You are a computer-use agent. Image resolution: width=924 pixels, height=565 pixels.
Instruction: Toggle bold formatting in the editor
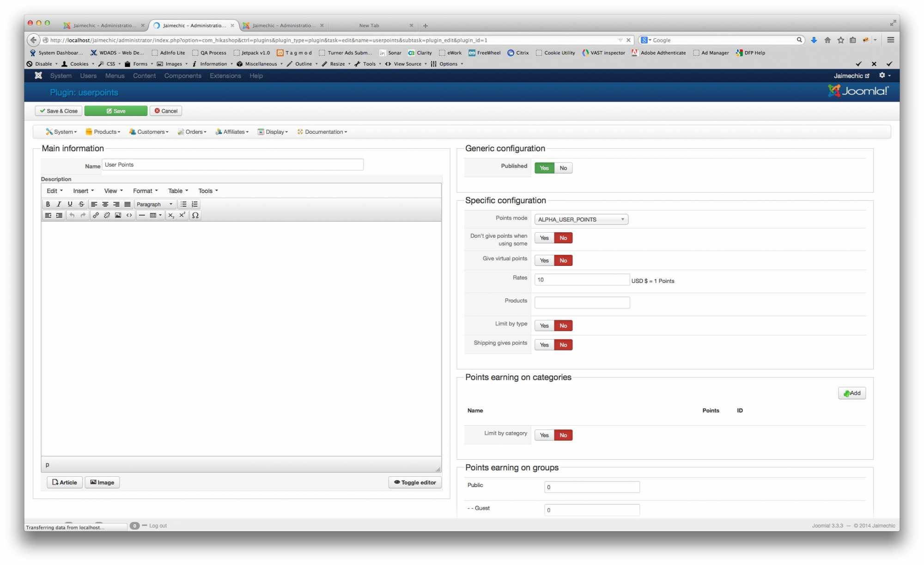(48, 204)
